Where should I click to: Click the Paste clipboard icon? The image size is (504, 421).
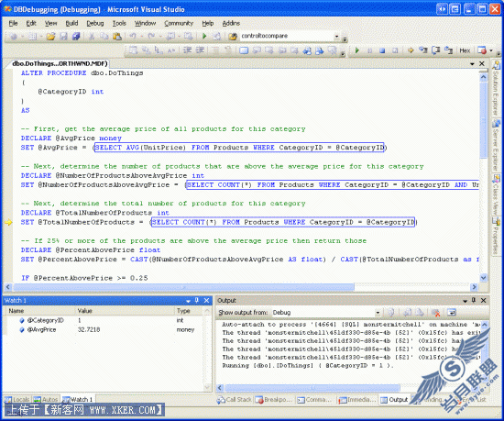coord(117,37)
